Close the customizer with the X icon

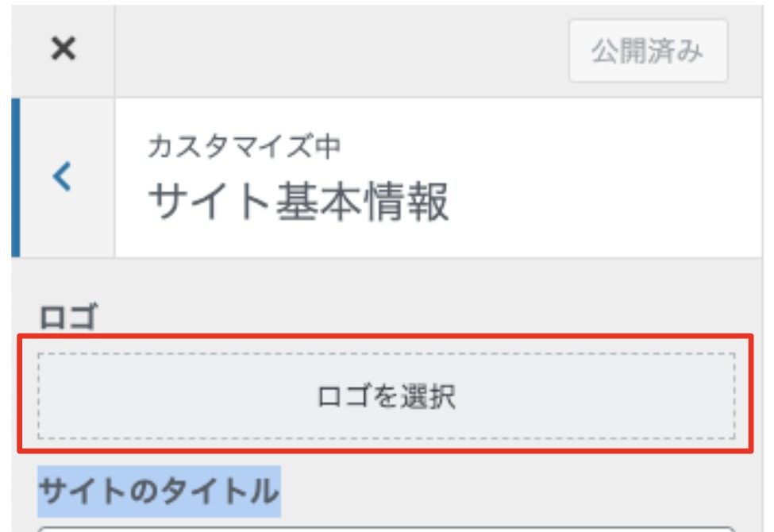pyautogui.click(x=64, y=50)
